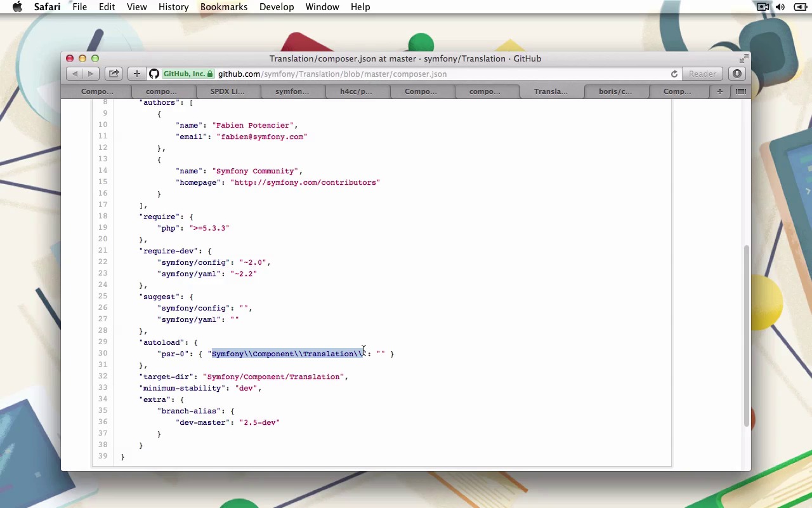Image resolution: width=812 pixels, height=508 pixels.
Task: Click line number 18
Action: (x=102, y=217)
